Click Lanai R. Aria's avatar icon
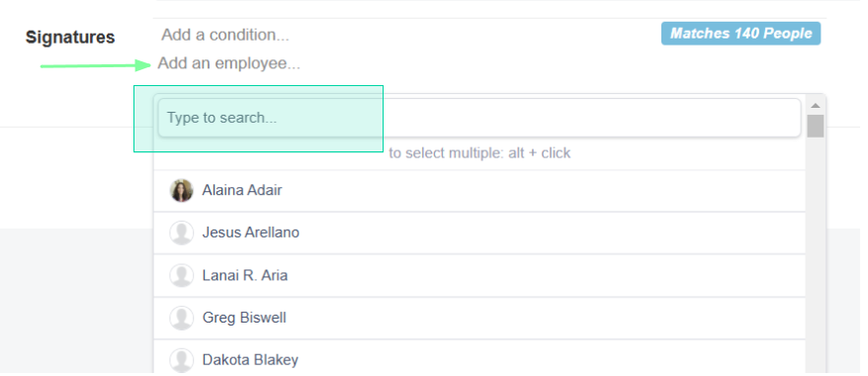 tap(182, 276)
